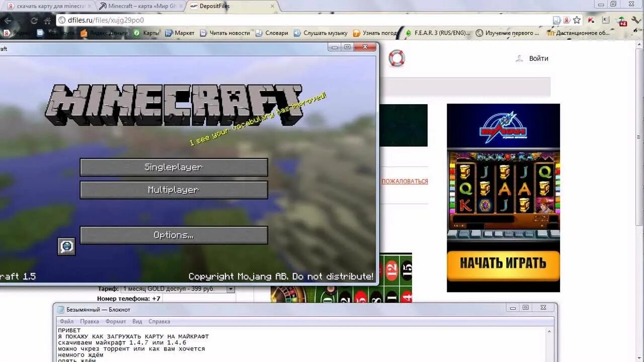Click Notepad line starting 'Я ПОКАЖУ КАК'
Viewport: 644px width, 362px height.
pyautogui.click(x=133, y=336)
